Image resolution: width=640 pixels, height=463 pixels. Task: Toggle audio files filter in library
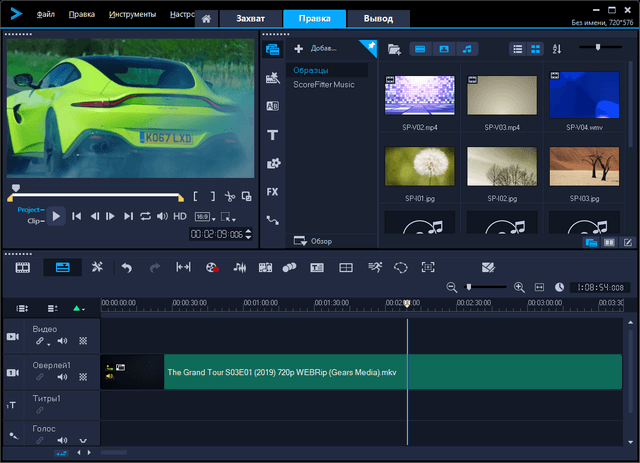(468, 48)
